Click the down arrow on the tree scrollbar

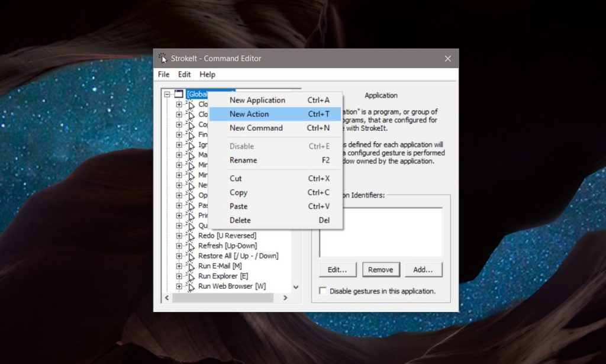pos(296,286)
